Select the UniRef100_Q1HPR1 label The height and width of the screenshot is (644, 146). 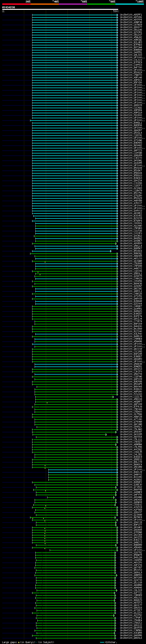[131, 309]
